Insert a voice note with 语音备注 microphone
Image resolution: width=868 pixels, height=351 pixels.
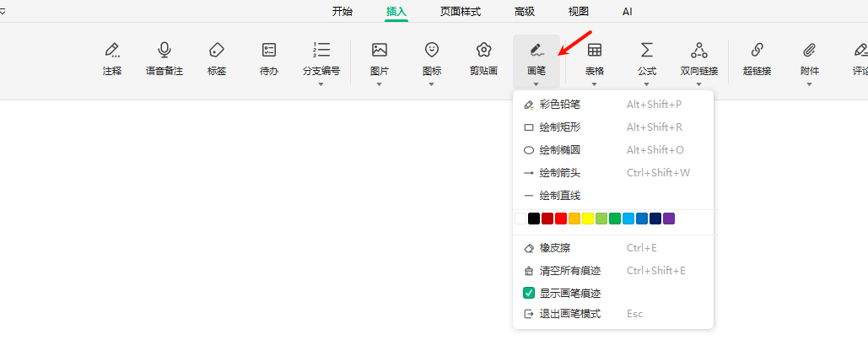click(x=164, y=51)
